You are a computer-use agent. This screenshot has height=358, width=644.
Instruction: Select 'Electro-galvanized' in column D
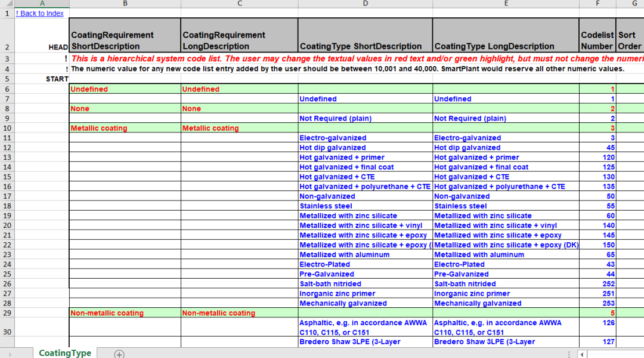pyautogui.click(x=365, y=138)
